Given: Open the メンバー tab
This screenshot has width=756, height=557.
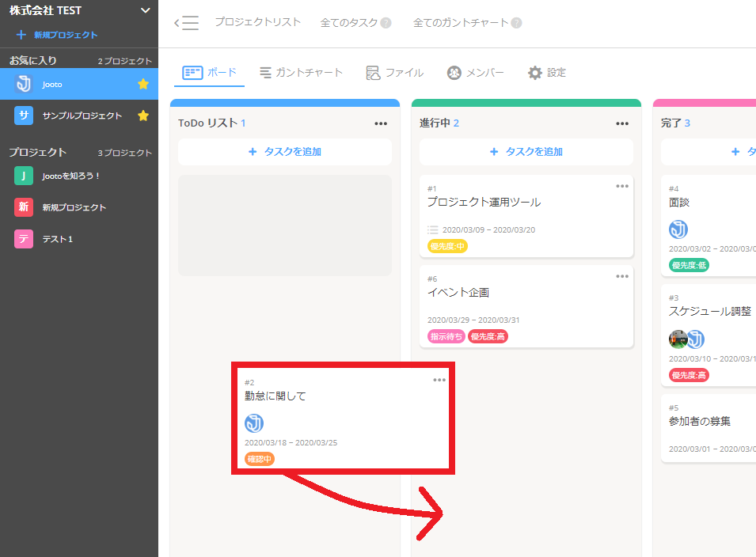Looking at the screenshot, I should click(x=476, y=73).
